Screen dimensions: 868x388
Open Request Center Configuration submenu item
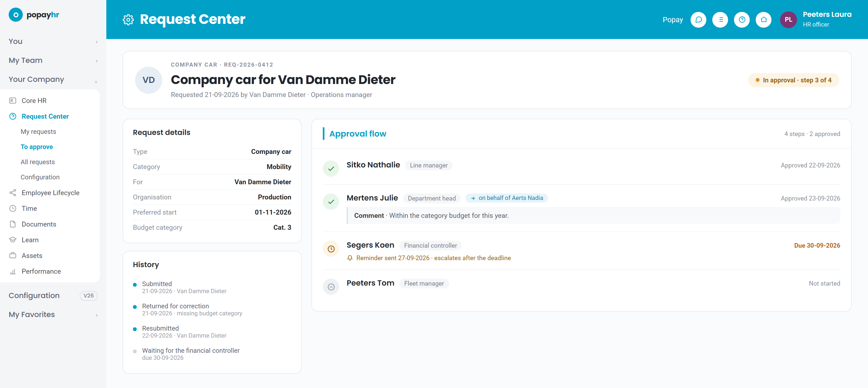tap(40, 177)
